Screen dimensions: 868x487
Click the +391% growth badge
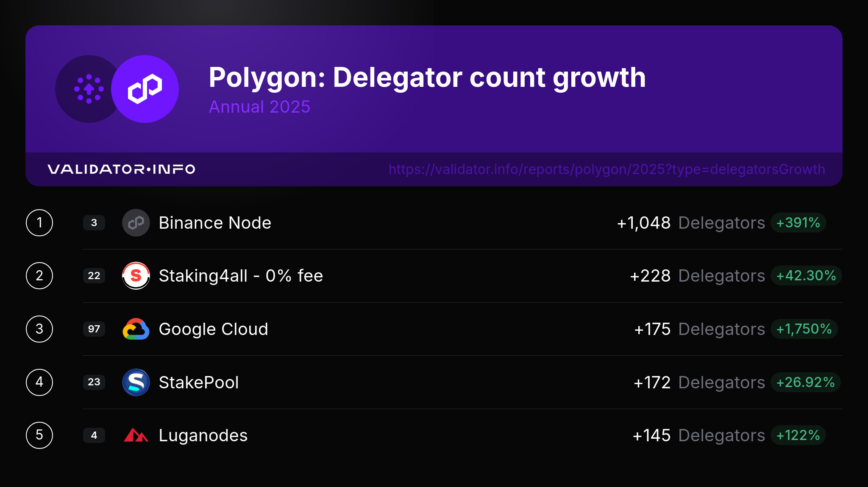[x=798, y=223]
